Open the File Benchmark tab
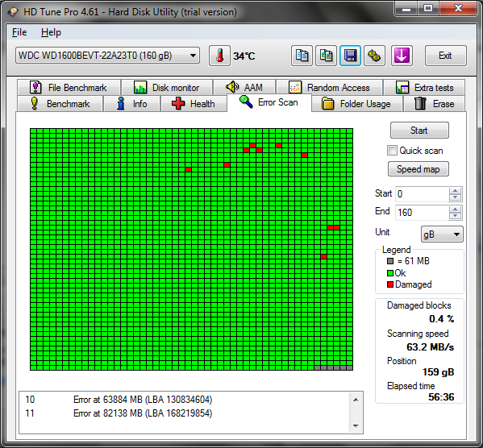This screenshot has width=483, height=448. pos(69,88)
